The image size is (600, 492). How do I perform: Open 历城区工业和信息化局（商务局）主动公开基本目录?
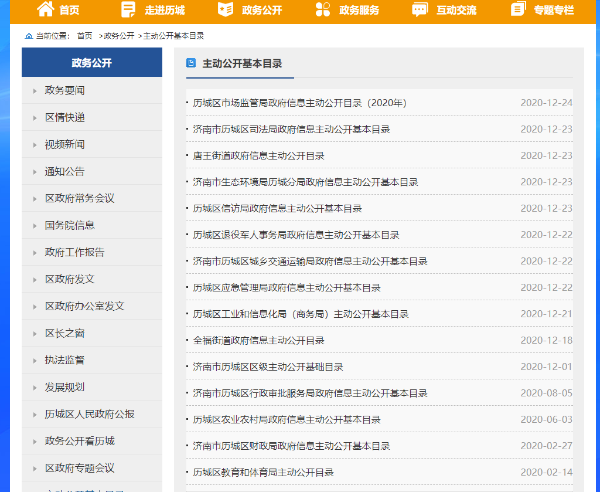coord(301,314)
